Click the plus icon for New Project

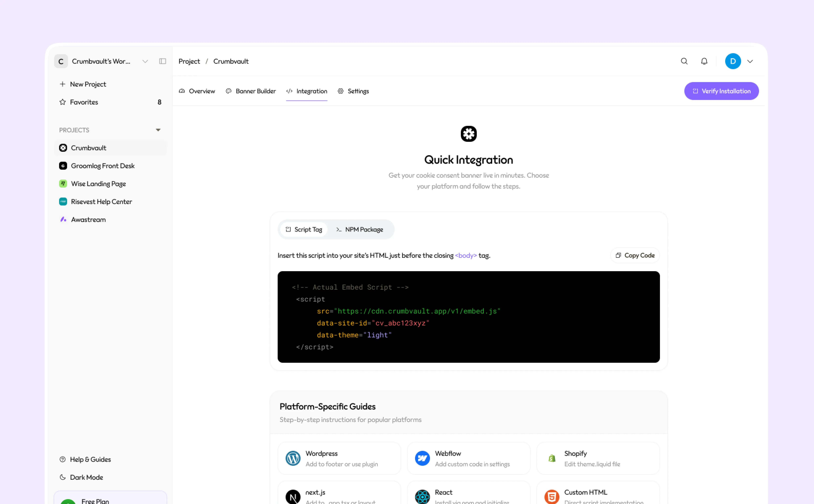[x=62, y=84]
